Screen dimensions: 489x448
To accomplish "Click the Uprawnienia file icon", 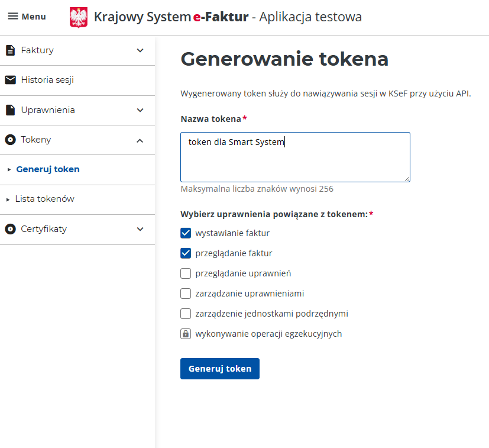I will click(x=10, y=110).
